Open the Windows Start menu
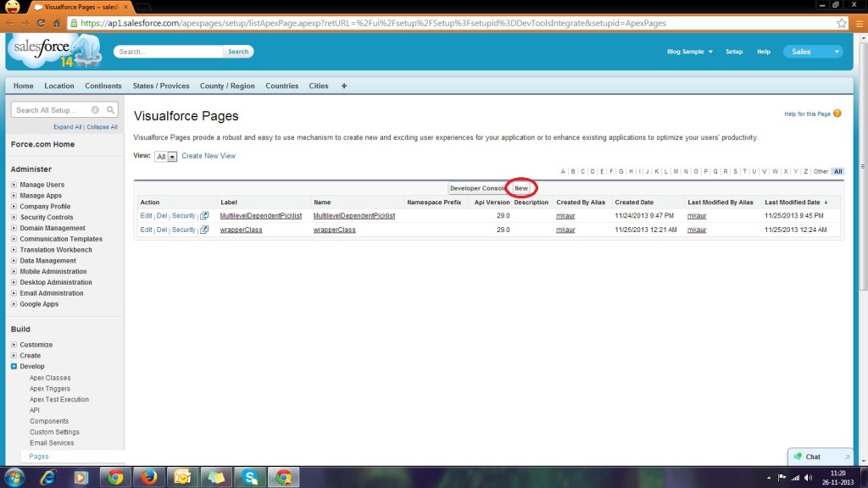This screenshot has width=868, height=488. (14, 477)
